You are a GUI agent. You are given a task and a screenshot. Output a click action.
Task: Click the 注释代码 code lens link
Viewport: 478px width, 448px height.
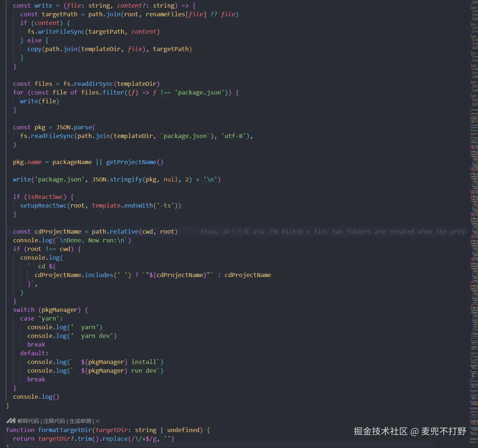pyautogui.click(x=54, y=421)
